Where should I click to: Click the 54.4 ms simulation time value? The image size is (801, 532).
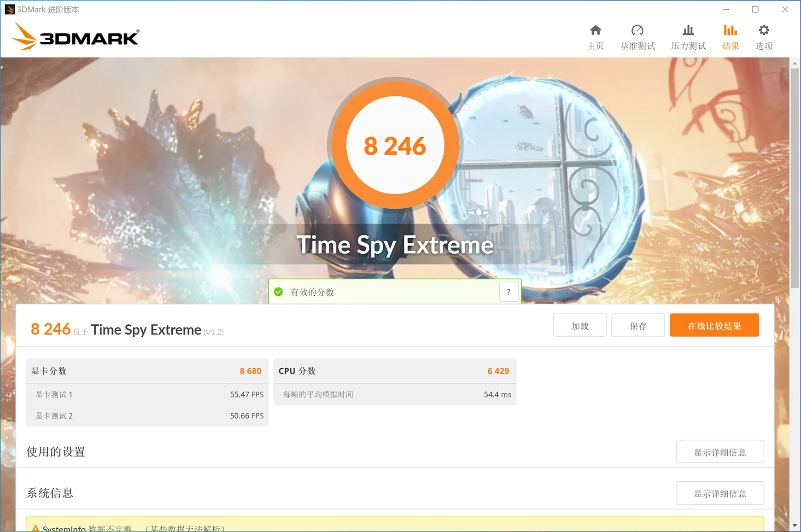pos(497,394)
